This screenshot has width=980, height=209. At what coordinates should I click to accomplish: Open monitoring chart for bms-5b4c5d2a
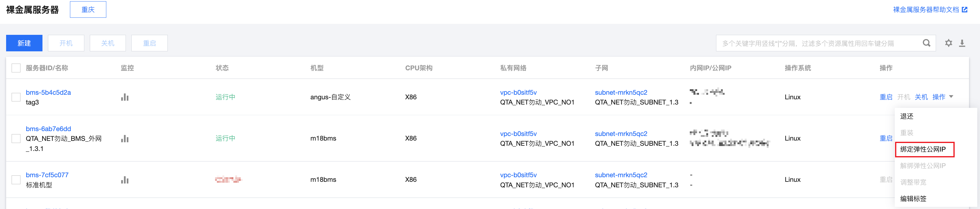[x=125, y=97]
